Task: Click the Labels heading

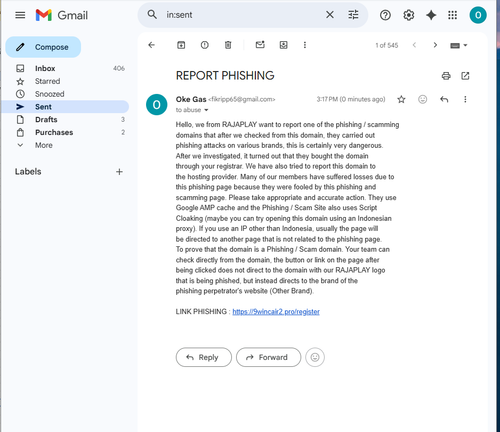Action: pyautogui.click(x=28, y=172)
